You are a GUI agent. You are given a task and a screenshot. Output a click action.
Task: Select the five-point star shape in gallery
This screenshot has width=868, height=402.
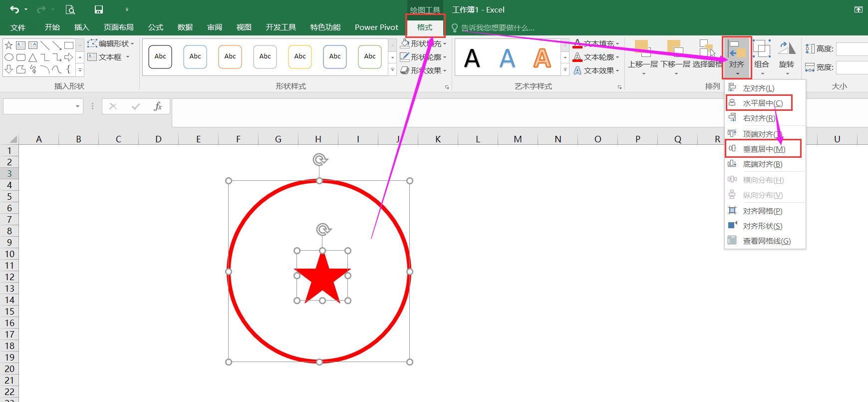[x=9, y=45]
